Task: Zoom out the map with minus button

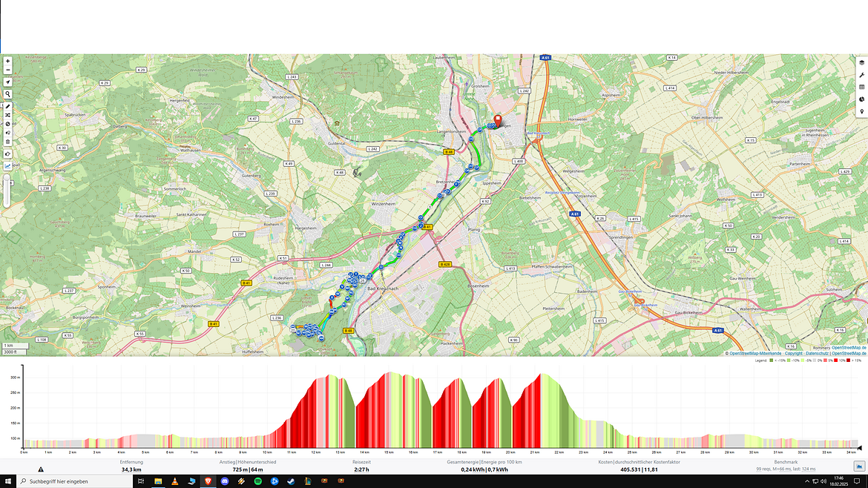Action: pyautogui.click(x=7, y=70)
